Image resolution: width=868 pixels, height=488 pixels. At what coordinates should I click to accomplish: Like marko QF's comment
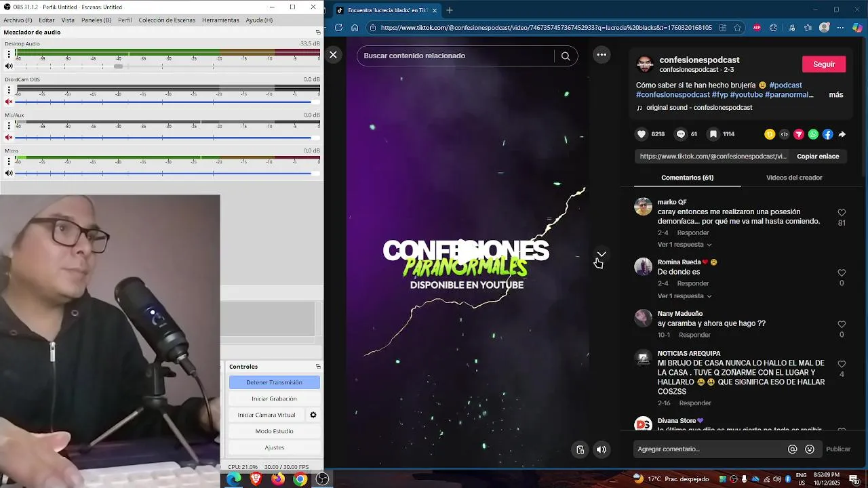(x=842, y=213)
